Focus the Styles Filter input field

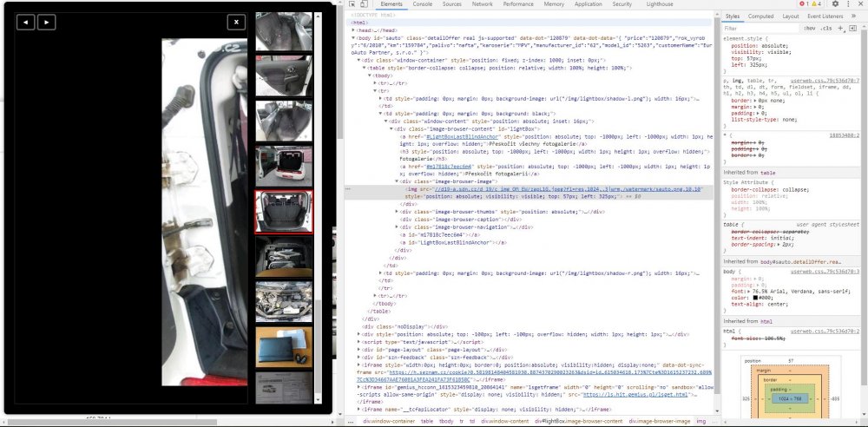pyautogui.click(x=761, y=29)
